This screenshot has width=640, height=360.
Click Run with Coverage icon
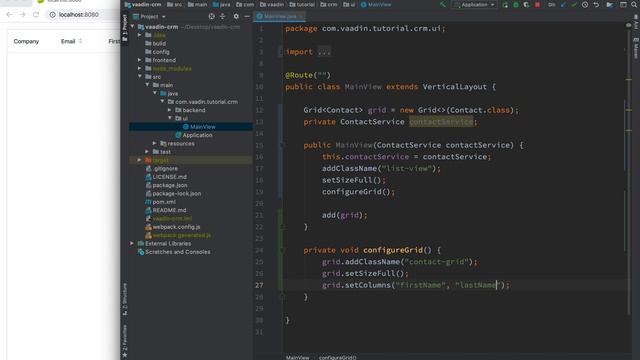click(x=527, y=4)
